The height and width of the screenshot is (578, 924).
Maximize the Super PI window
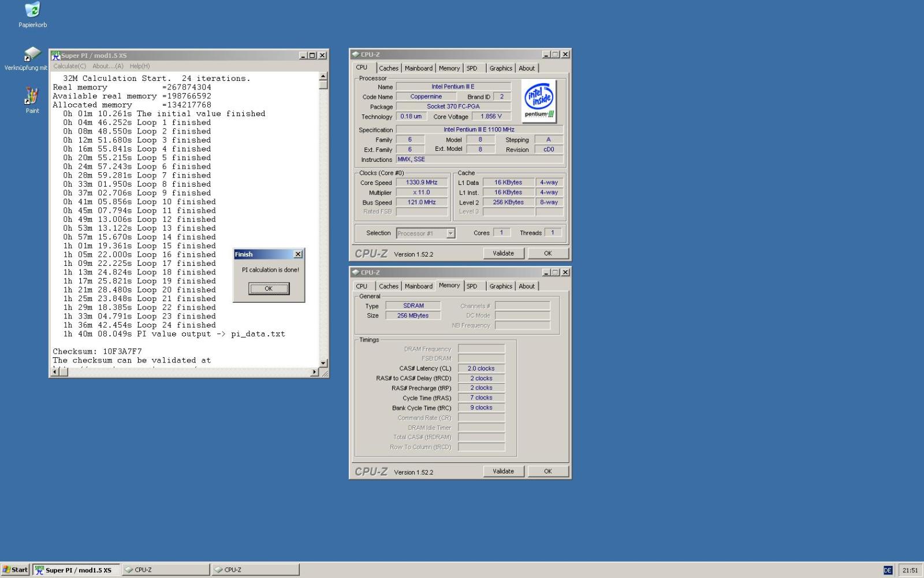click(x=312, y=55)
